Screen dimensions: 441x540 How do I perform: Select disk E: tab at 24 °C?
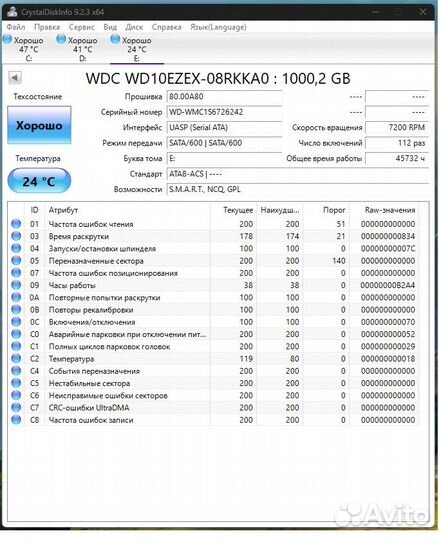pos(137,49)
